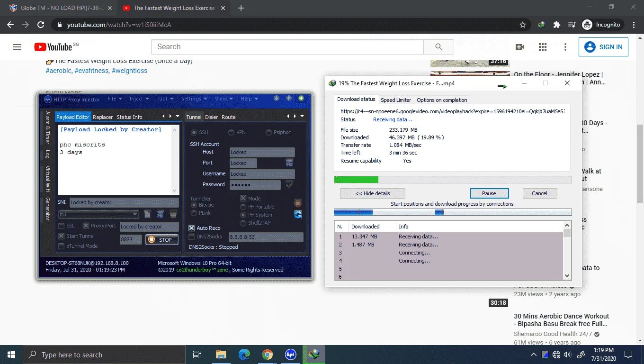
Task: Click the YouTube SIGN IN button
Action: 603,47
